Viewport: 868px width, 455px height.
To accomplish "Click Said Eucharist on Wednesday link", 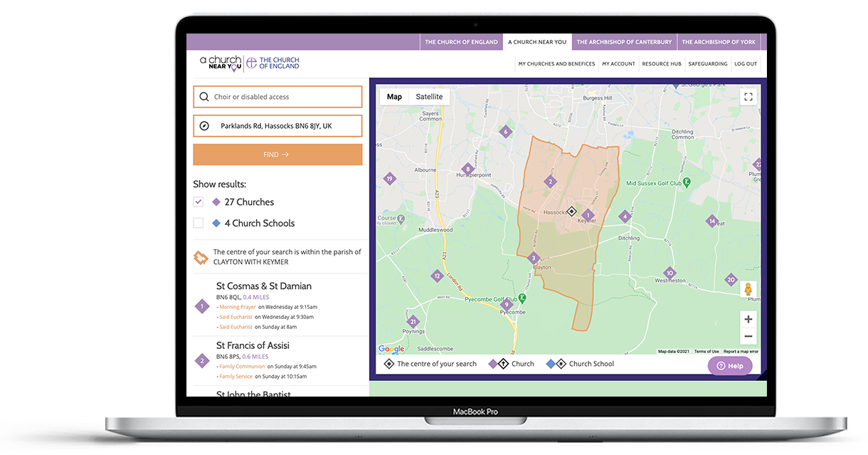I will [235, 317].
